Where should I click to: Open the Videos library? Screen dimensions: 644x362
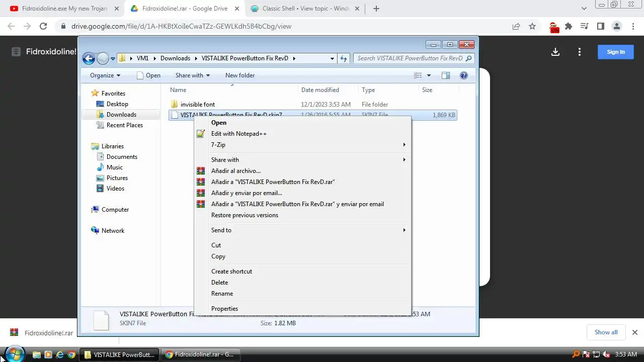tap(115, 189)
